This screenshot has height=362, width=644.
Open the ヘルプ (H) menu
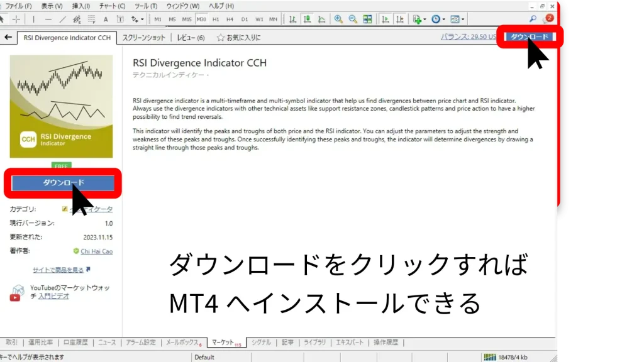(x=221, y=6)
